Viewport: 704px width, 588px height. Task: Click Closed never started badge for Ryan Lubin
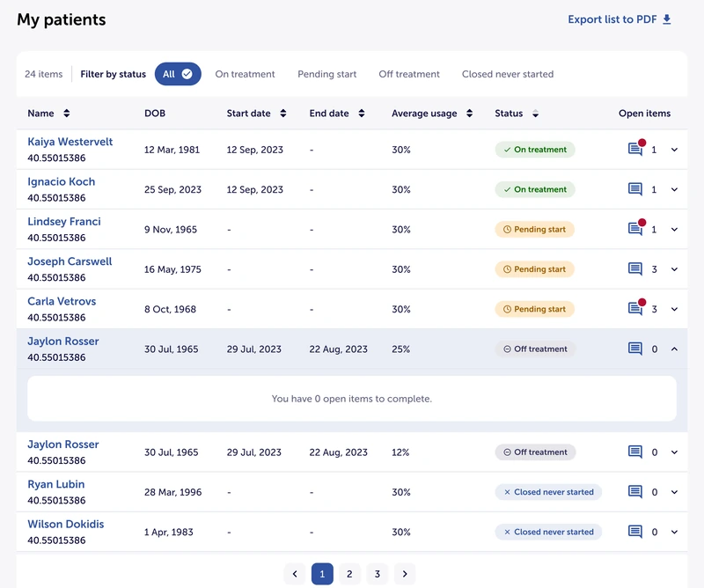tap(548, 492)
